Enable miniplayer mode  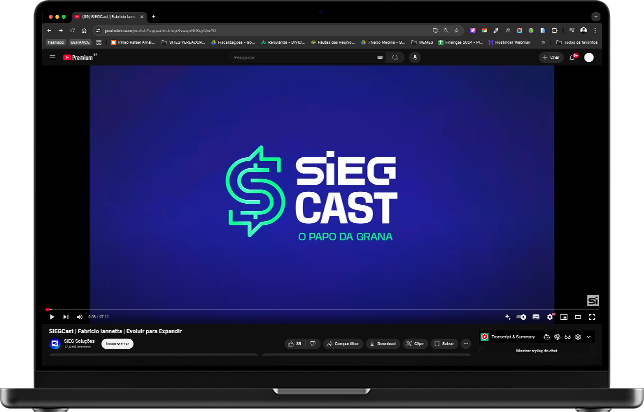coord(564,317)
